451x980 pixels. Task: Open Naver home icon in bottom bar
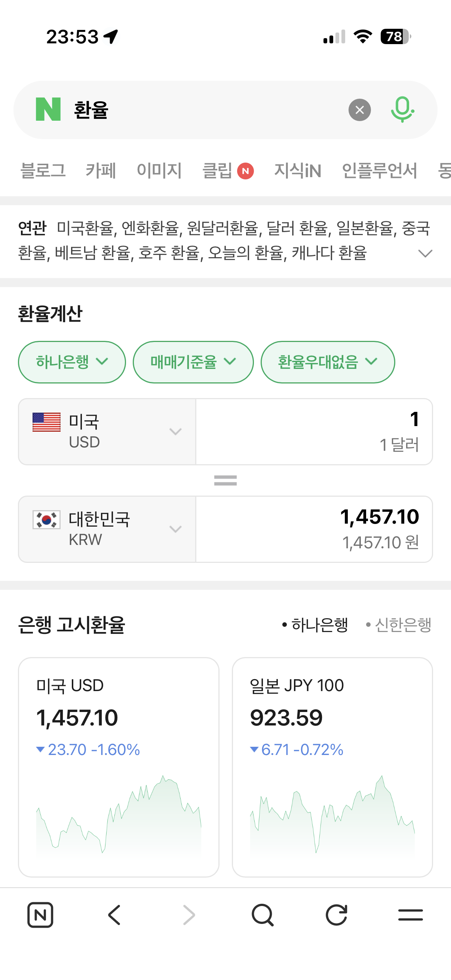[40, 915]
